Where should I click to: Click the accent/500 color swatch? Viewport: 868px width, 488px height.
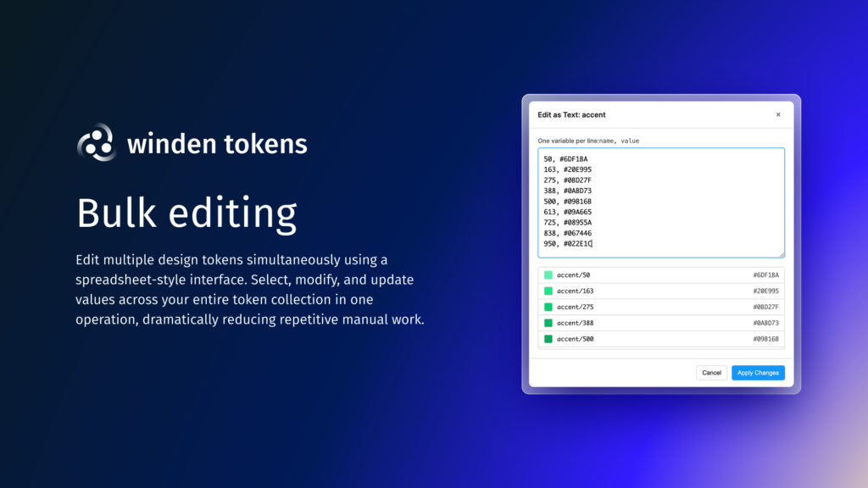(x=548, y=339)
